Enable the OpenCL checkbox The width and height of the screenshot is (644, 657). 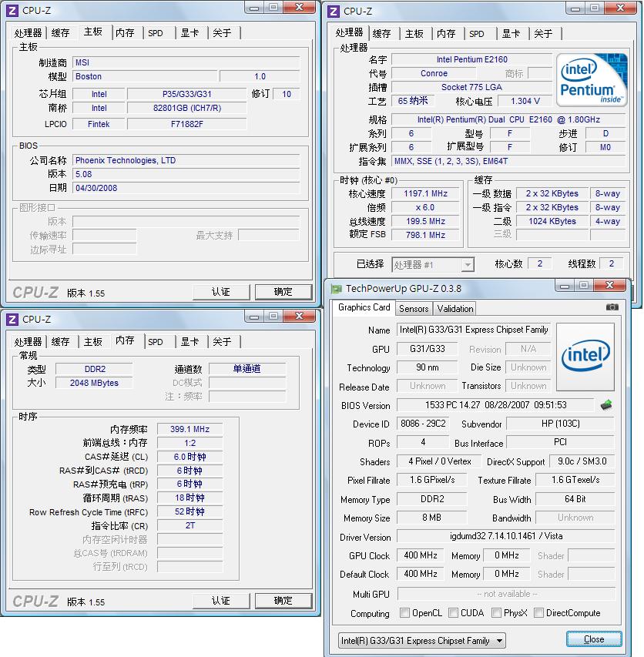(x=404, y=613)
